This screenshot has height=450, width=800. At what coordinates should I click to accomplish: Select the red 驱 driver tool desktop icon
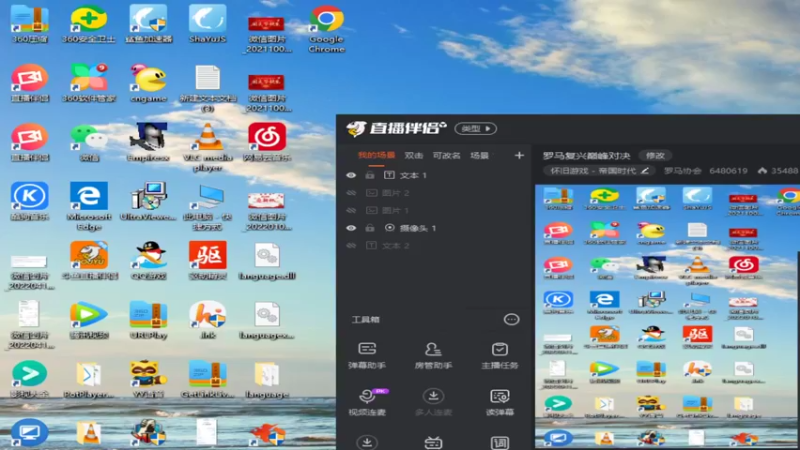pyautogui.click(x=207, y=261)
